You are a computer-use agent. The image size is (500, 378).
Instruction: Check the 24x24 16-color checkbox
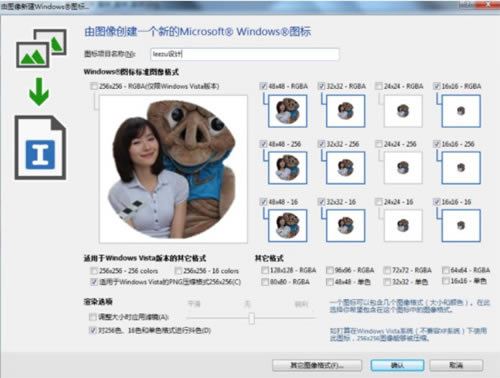pos(379,202)
